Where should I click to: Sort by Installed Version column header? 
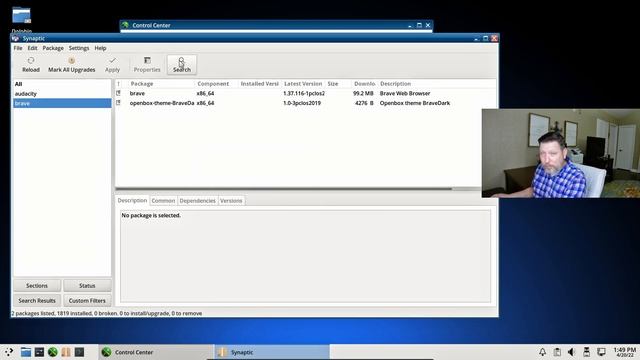point(260,84)
